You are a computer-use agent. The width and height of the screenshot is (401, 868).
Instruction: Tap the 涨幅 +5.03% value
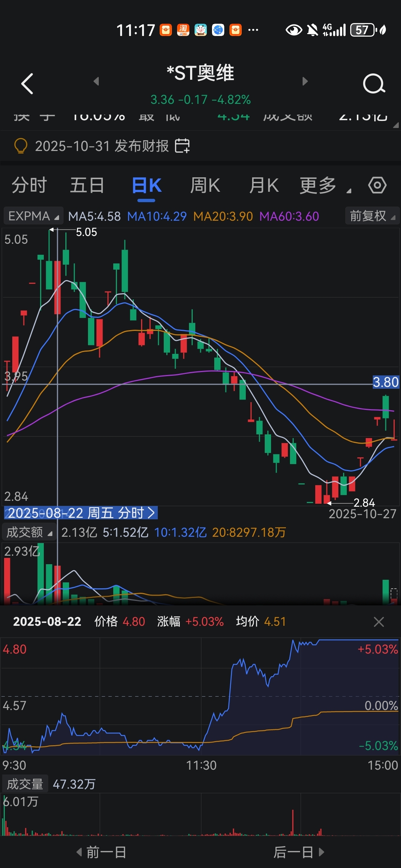pos(190,622)
